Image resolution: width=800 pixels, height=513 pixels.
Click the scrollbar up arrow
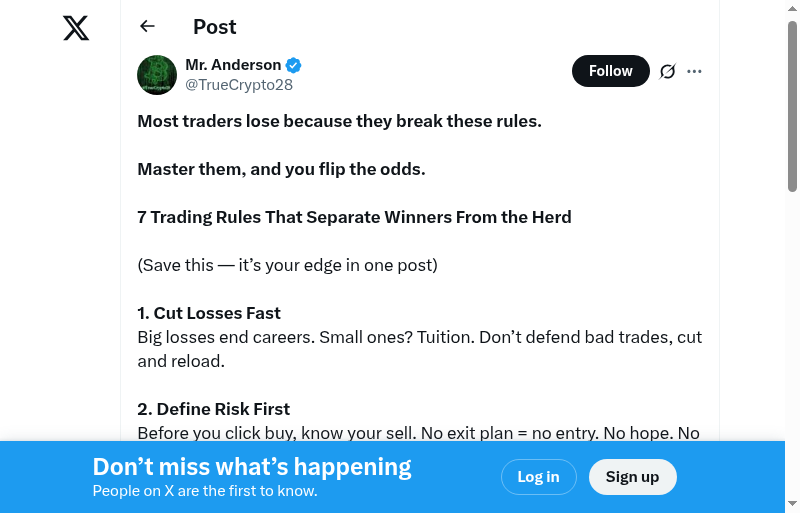[x=792, y=8]
